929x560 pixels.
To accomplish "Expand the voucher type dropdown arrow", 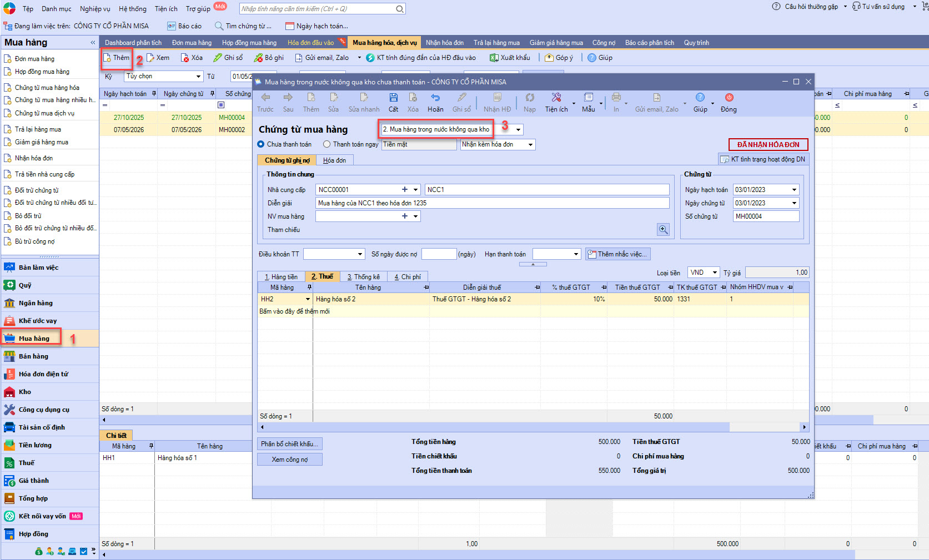I will pyautogui.click(x=518, y=130).
